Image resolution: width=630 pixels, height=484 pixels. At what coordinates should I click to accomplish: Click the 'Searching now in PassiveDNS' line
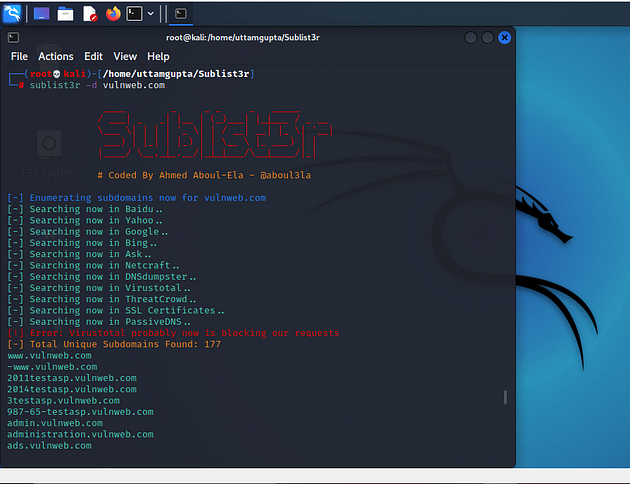99,322
